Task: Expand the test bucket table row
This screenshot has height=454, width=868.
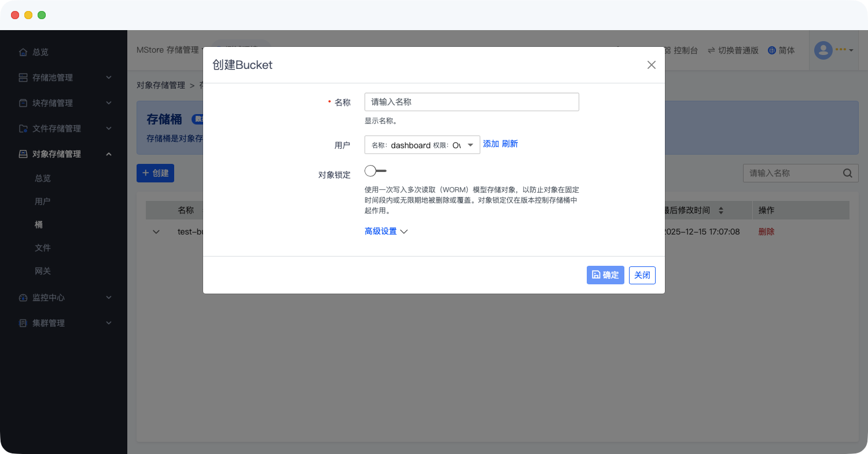Action: click(156, 232)
